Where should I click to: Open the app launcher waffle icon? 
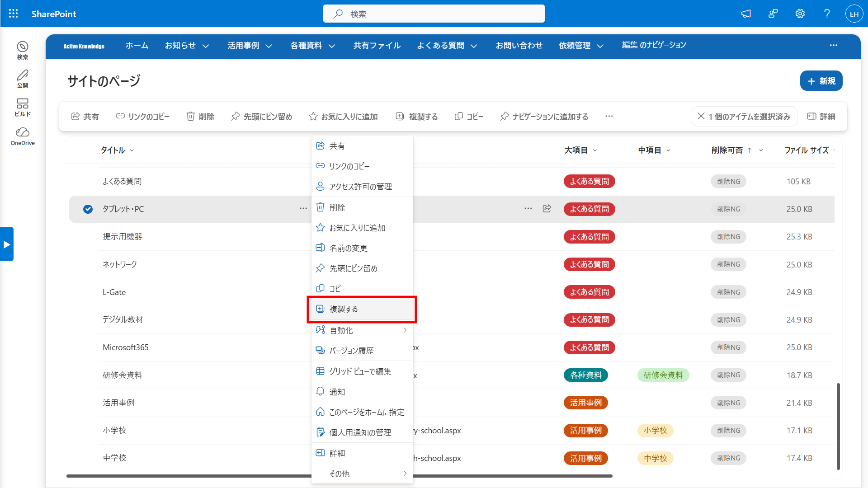[14, 14]
